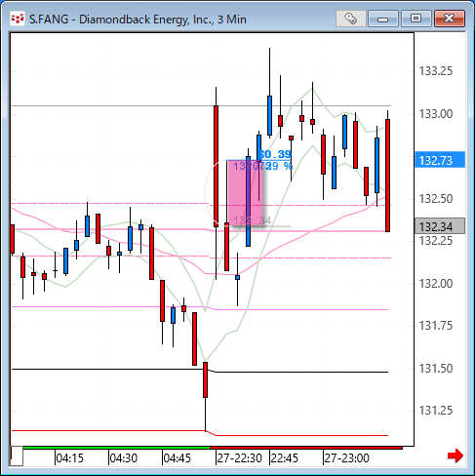Image resolution: width=475 pixels, height=476 pixels.
Task: Click the 27-23:00 time axis label
Action: coord(347,458)
